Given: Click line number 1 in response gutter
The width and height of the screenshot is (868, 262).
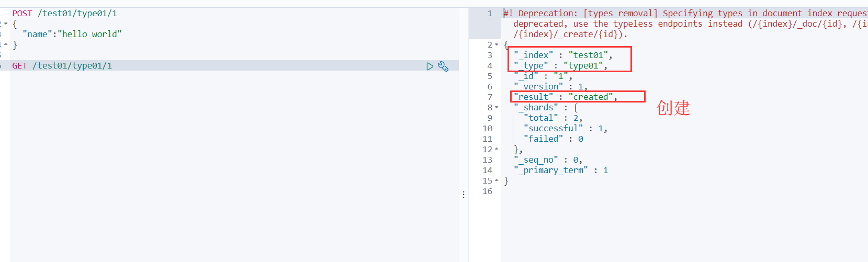Looking at the screenshot, I should (x=490, y=14).
